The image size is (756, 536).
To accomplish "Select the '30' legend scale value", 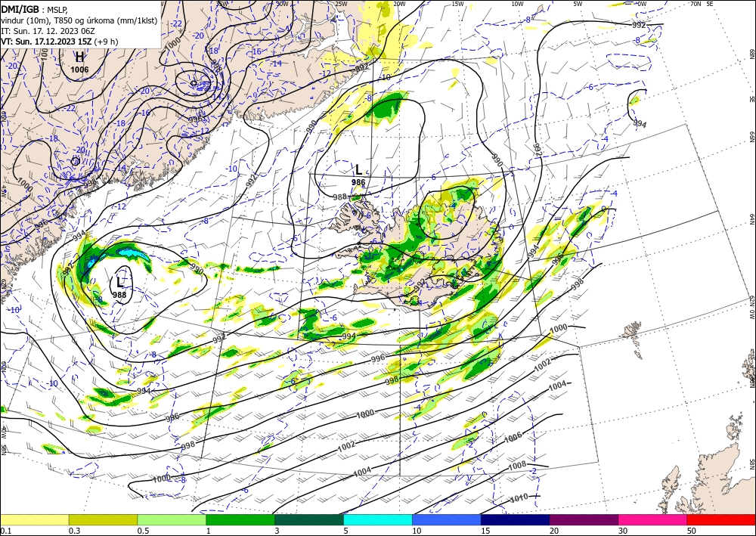I will click(x=623, y=531).
